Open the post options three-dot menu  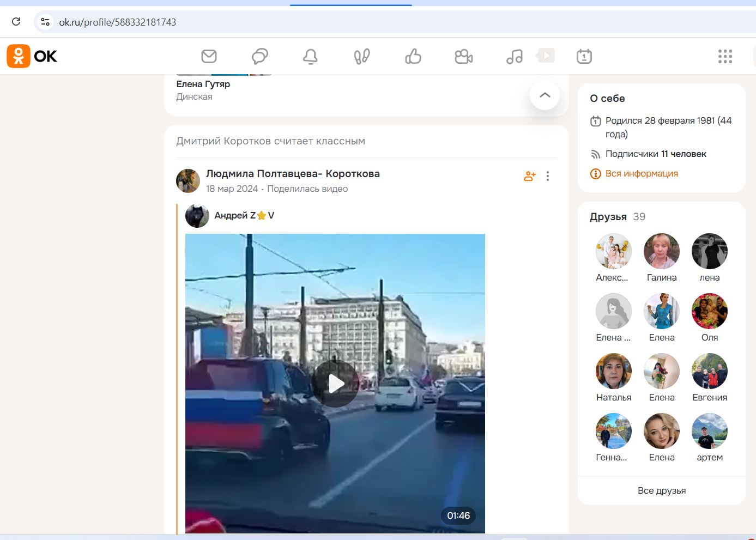(548, 176)
